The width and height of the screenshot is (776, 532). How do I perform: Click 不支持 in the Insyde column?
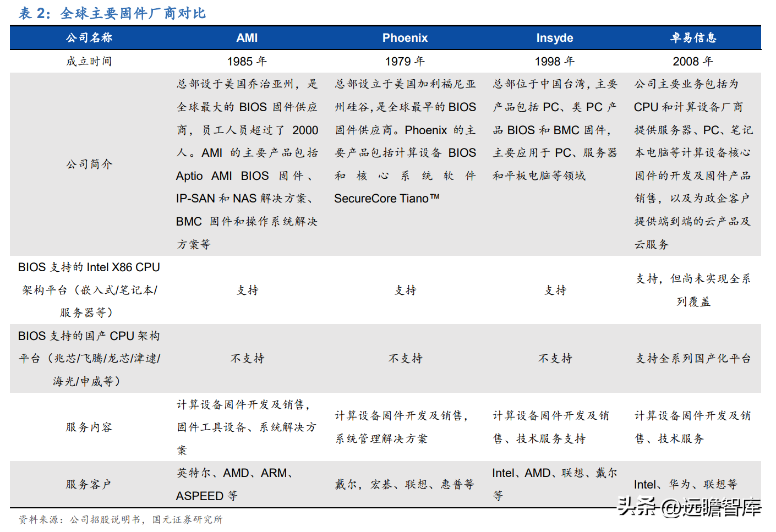(x=555, y=359)
